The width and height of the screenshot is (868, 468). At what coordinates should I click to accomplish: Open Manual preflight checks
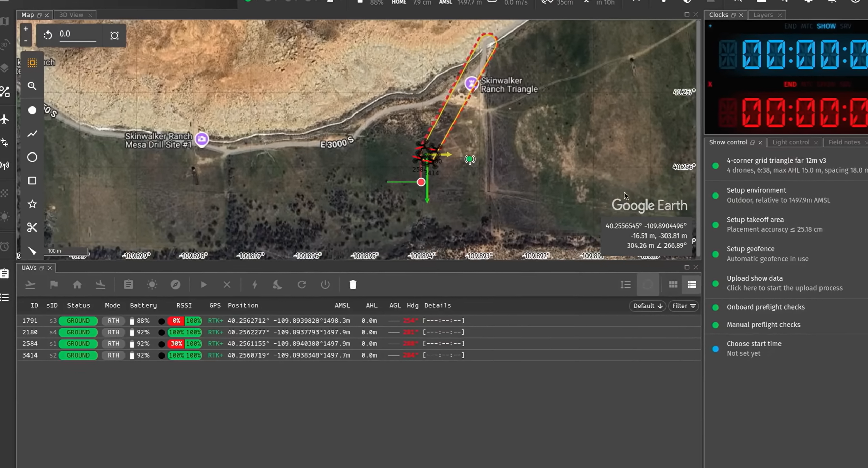[786, 325]
